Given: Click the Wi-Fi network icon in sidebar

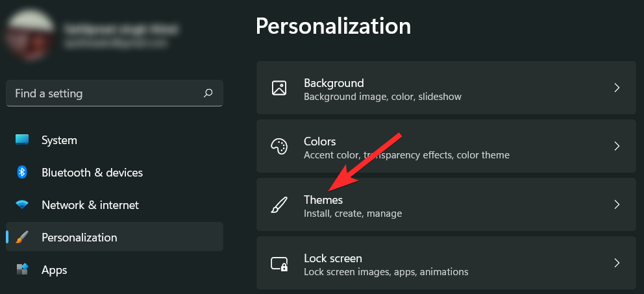Looking at the screenshot, I should [22, 205].
